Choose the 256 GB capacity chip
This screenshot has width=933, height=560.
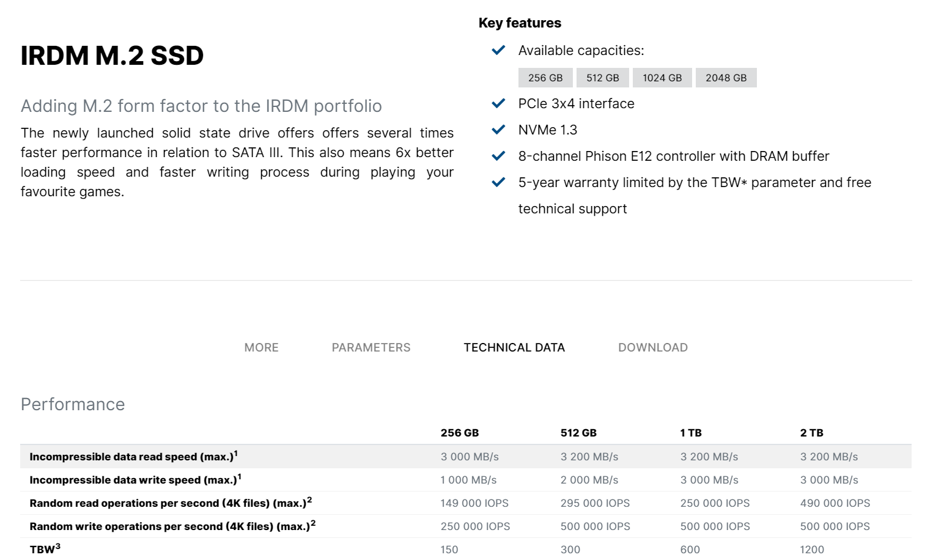tap(545, 78)
